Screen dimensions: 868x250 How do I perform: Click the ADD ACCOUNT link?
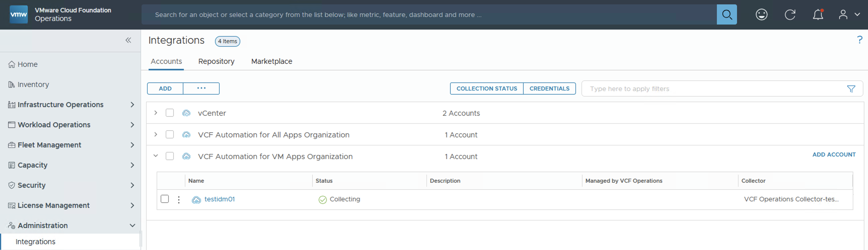[833, 154]
